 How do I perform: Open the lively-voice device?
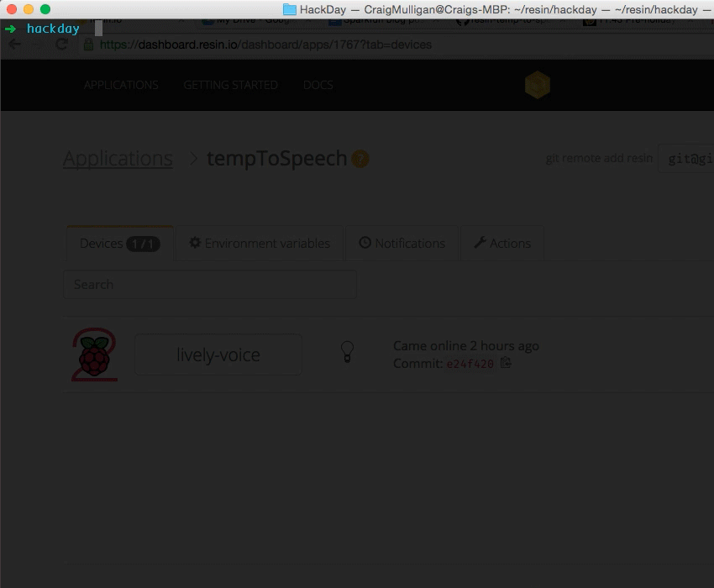[218, 354]
